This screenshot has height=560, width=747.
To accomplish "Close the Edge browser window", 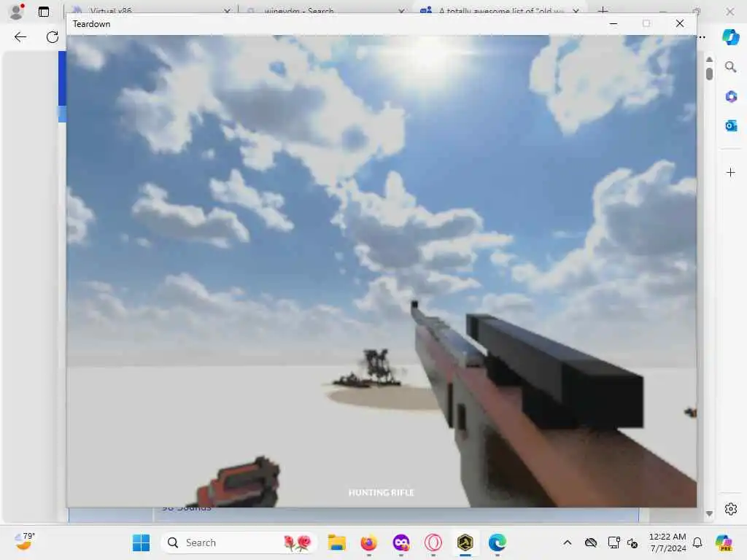I will [x=729, y=11].
